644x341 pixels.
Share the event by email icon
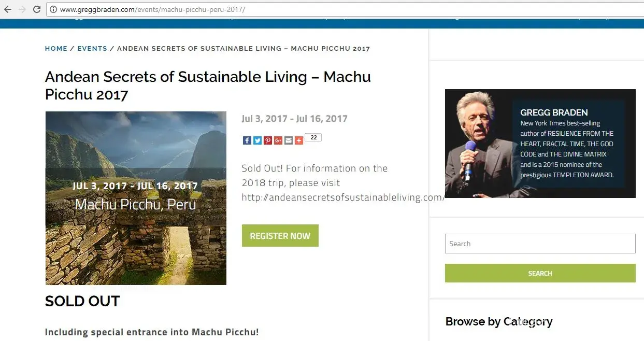289,140
